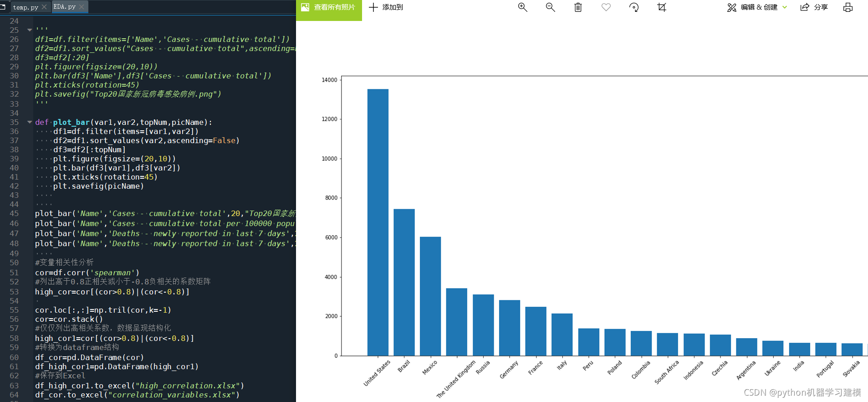
Task: Click the 'Slovakia' axis label in chart
Action: (852, 369)
